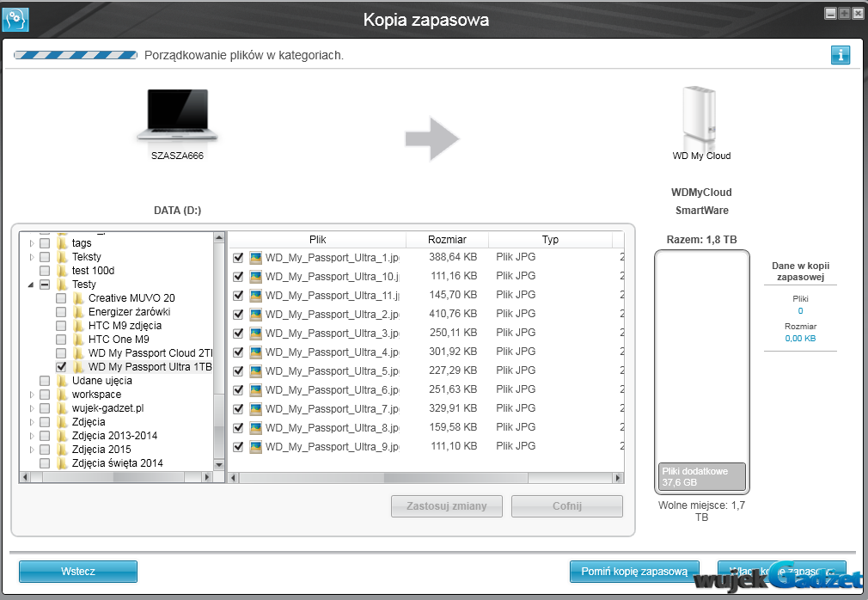Click the Pliki dodatkowe 37,6 GB storage bar
This screenshot has height=600, width=868.
[x=702, y=476]
